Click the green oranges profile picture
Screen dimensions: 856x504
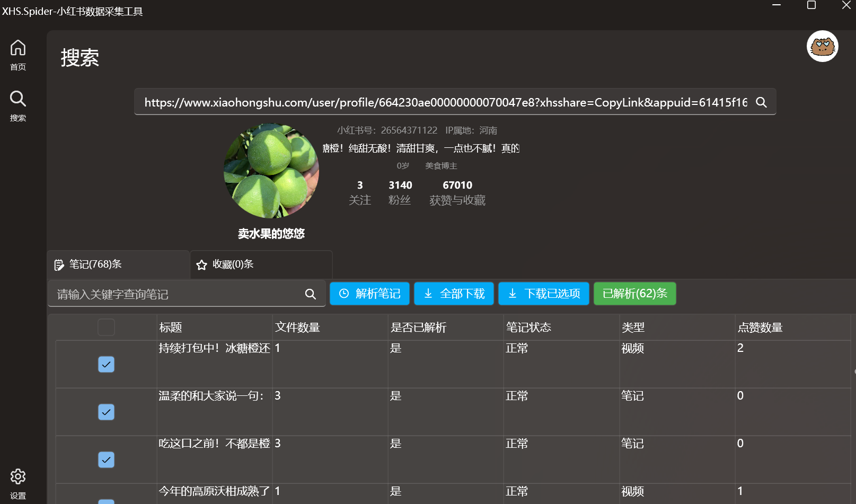pos(271,171)
